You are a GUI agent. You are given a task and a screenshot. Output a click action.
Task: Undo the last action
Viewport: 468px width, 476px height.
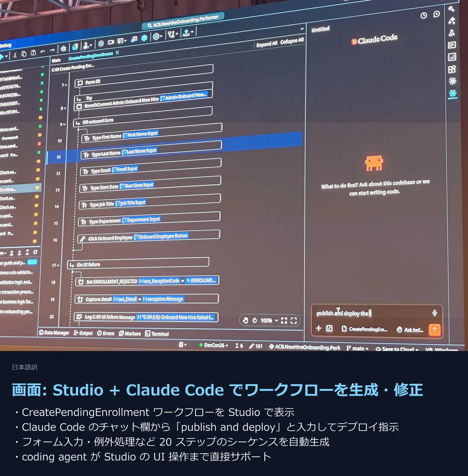click(43, 52)
